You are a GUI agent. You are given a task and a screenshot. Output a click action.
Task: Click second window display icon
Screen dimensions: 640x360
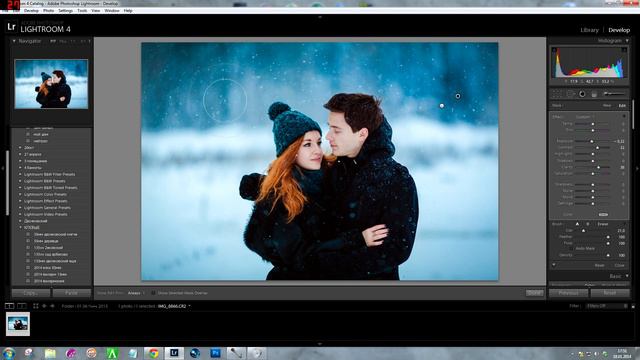[22, 306]
